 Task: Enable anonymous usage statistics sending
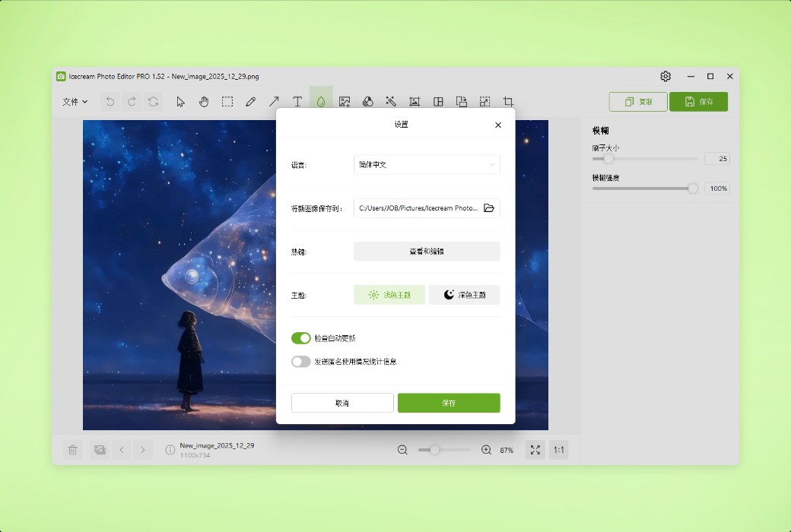pyautogui.click(x=300, y=361)
